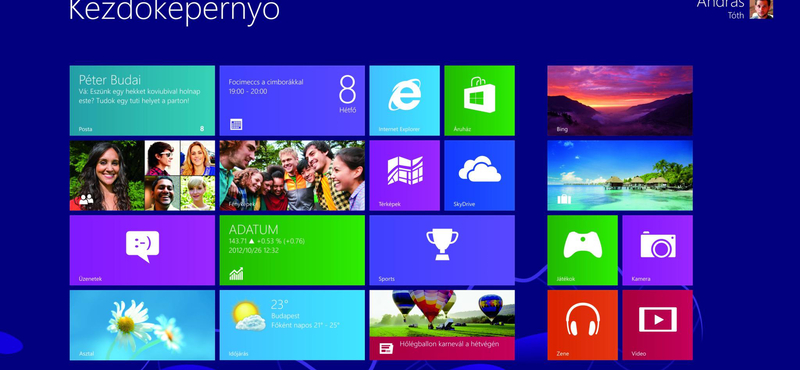Open the Sports trophy icon

pos(442,244)
